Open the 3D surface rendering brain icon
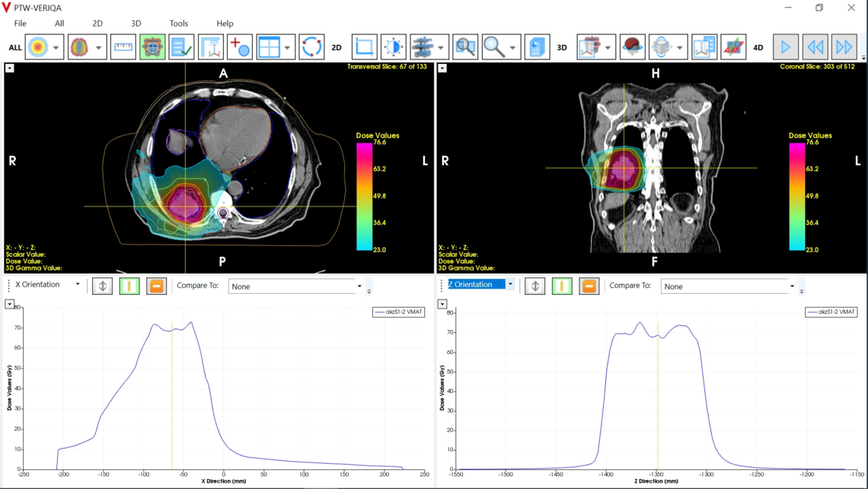 click(x=633, y=46)
